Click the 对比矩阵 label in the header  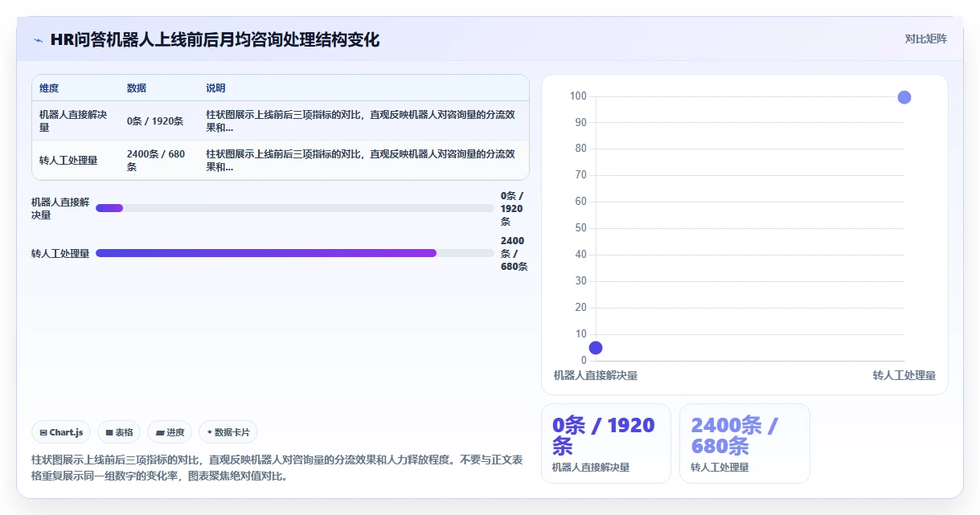[x=925, y=39]
